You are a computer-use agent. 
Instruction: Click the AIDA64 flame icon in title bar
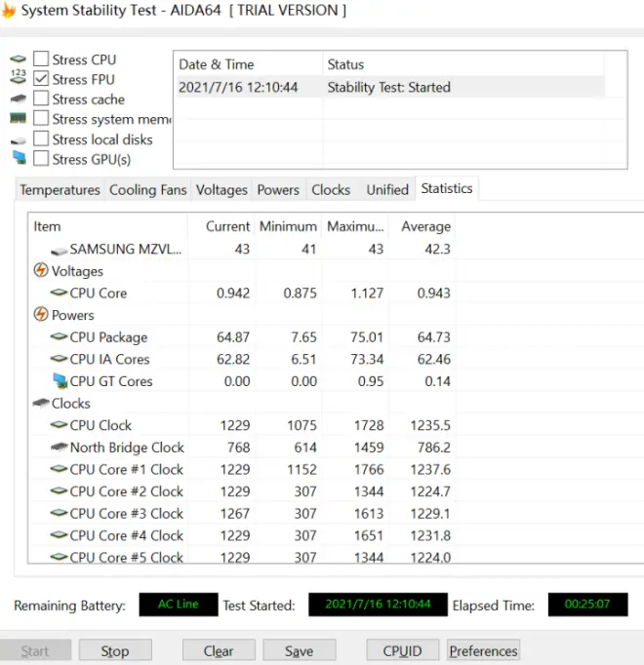point(8,11)
